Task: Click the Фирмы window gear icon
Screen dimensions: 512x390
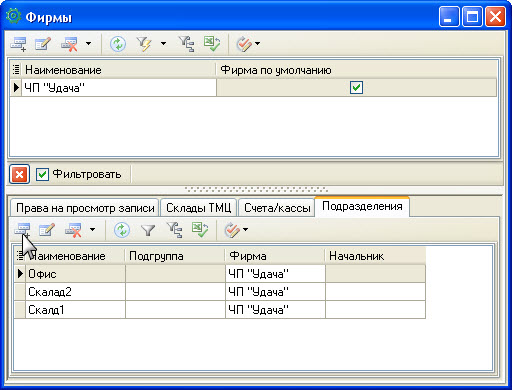Action: [x=13, y=16]
